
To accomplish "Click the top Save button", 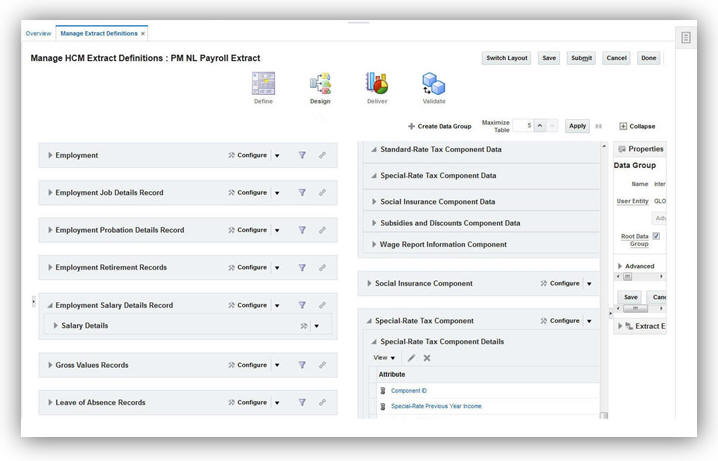I will point(549,58).
